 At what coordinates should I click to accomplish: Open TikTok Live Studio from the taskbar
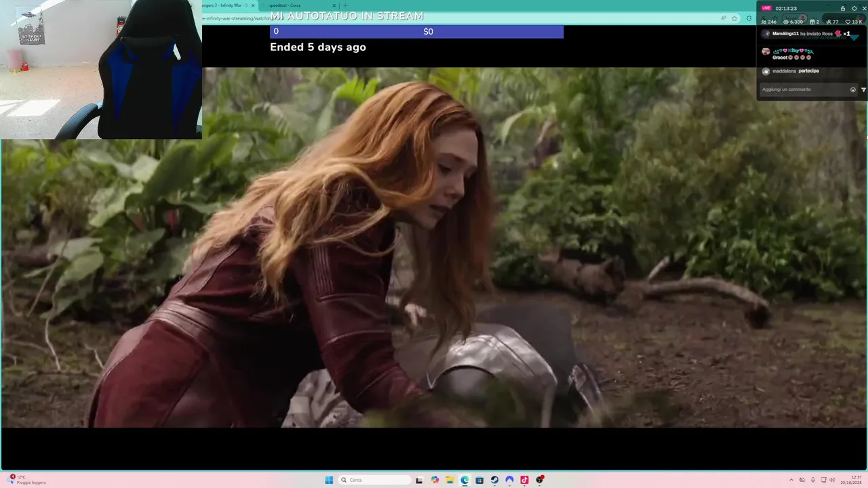tap(524, 480)
